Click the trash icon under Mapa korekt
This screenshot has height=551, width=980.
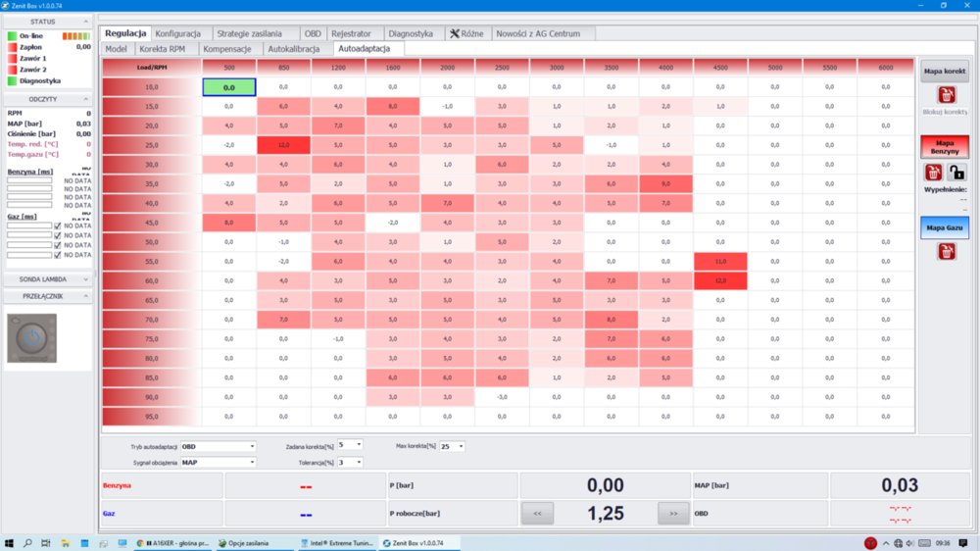(x=946, y=95)
